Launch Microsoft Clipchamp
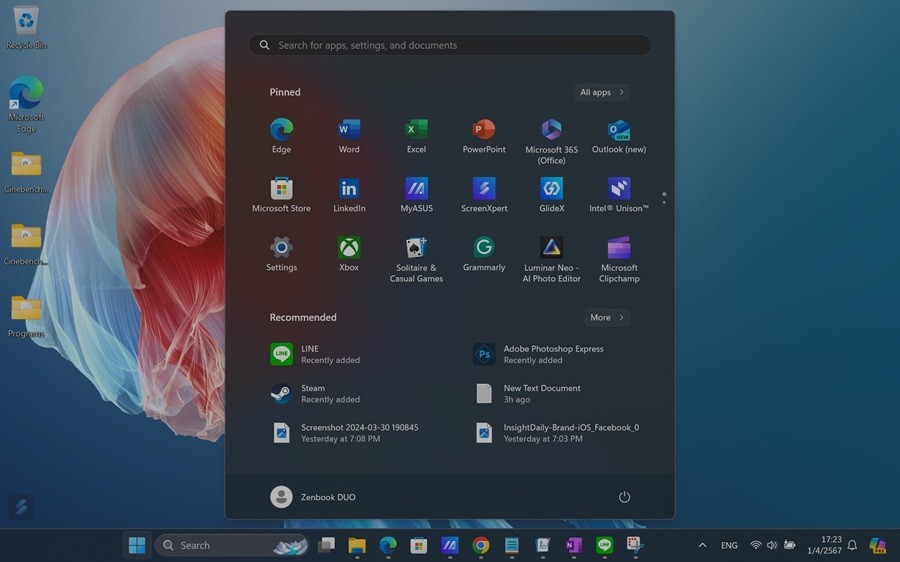The width and height of the screenshot is (900, 562). pos(619,257)
